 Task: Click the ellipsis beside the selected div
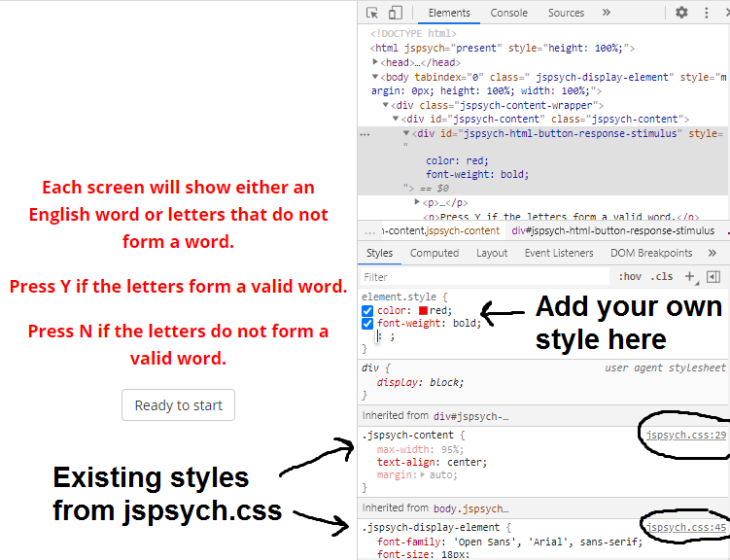[x=365, y=134]
